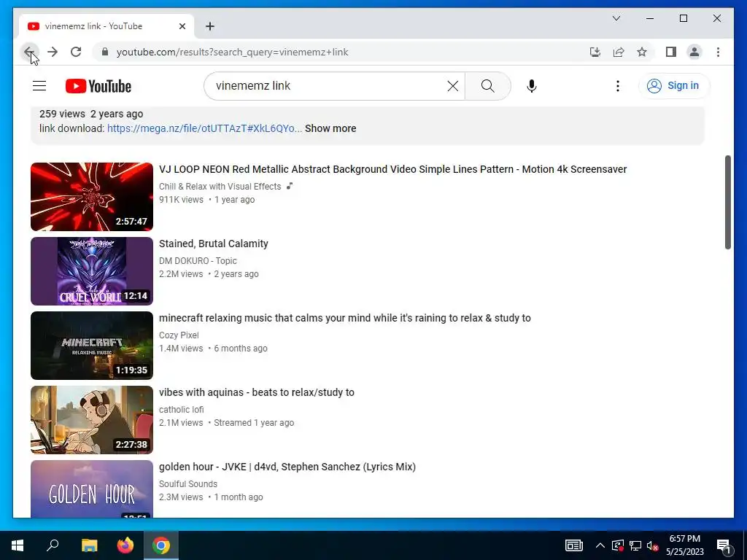Screen dimensions: 747x560
Task: Visit the Cozy Pixel channel
Action: coord(179,335)
